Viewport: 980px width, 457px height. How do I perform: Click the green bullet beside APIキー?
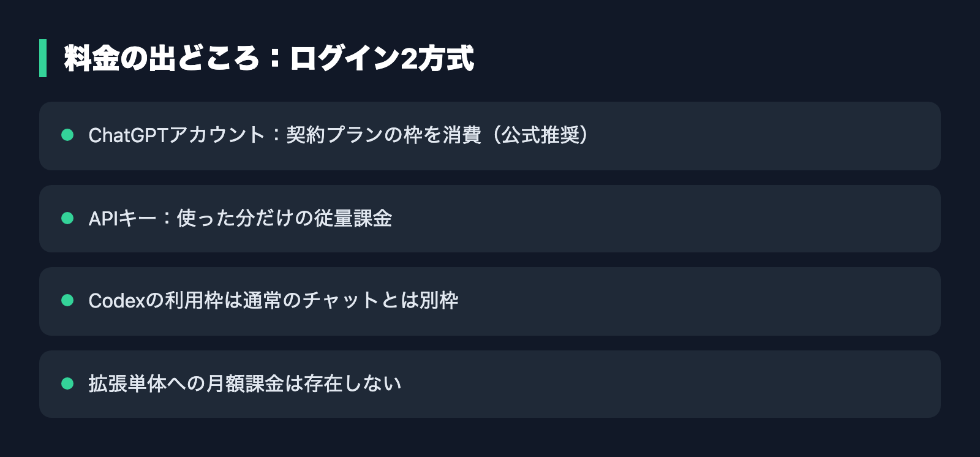coord(67,218)
